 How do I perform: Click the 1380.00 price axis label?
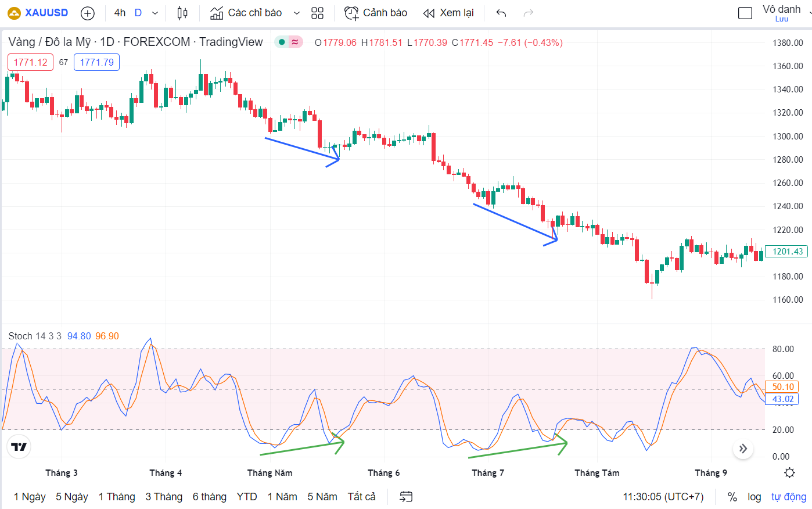tap(788, 42)
